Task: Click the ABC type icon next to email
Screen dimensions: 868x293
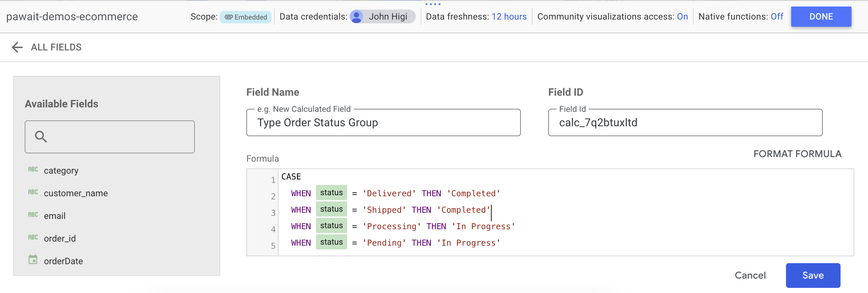Action: pyautogui.click(x=33, y=215)
